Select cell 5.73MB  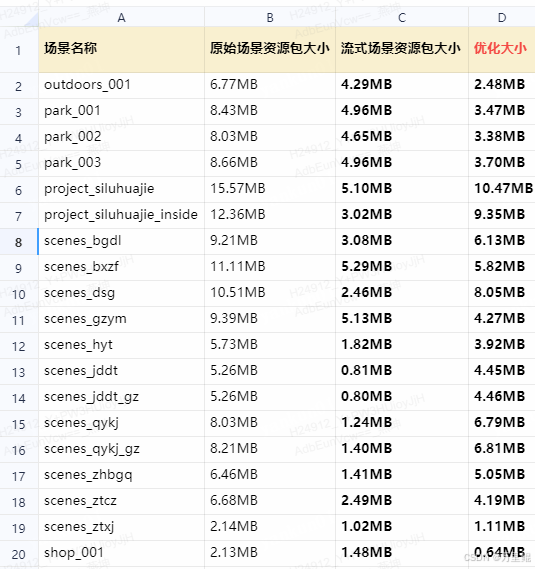(x=270, y=345)
